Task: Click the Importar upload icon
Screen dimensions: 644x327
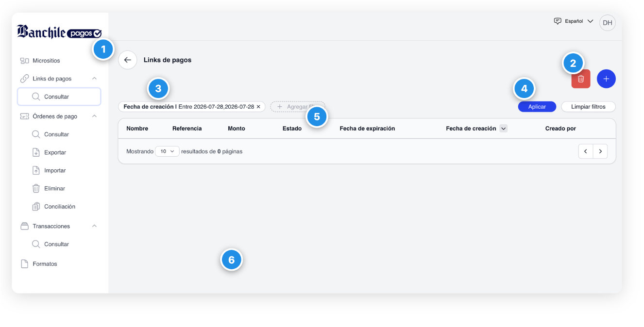Action: tap(36, 170)
